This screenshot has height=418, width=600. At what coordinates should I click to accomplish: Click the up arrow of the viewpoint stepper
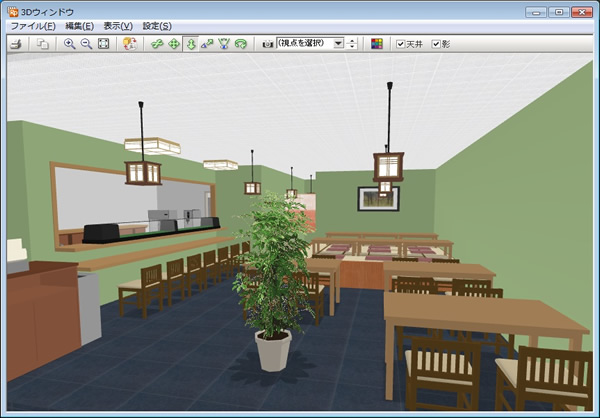click(x=352, y=41)
